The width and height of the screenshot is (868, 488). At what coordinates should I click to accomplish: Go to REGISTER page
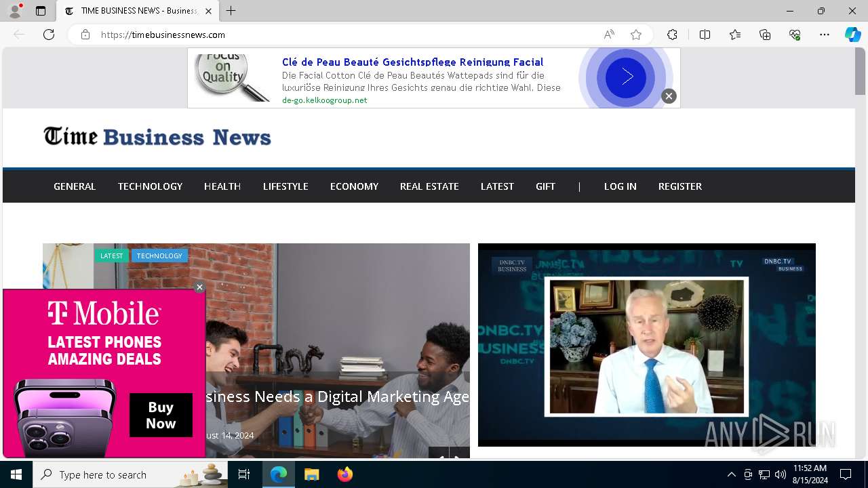click(679, 186)
